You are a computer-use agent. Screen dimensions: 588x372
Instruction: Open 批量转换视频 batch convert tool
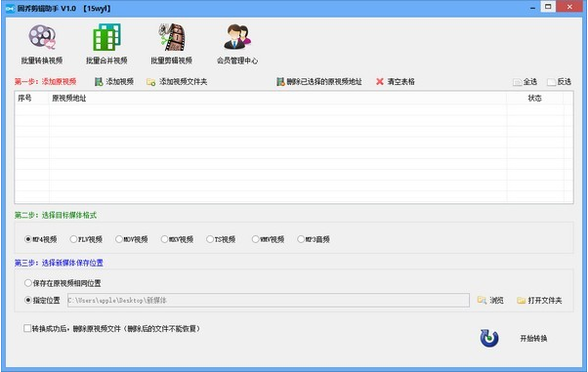coord(42,44)
